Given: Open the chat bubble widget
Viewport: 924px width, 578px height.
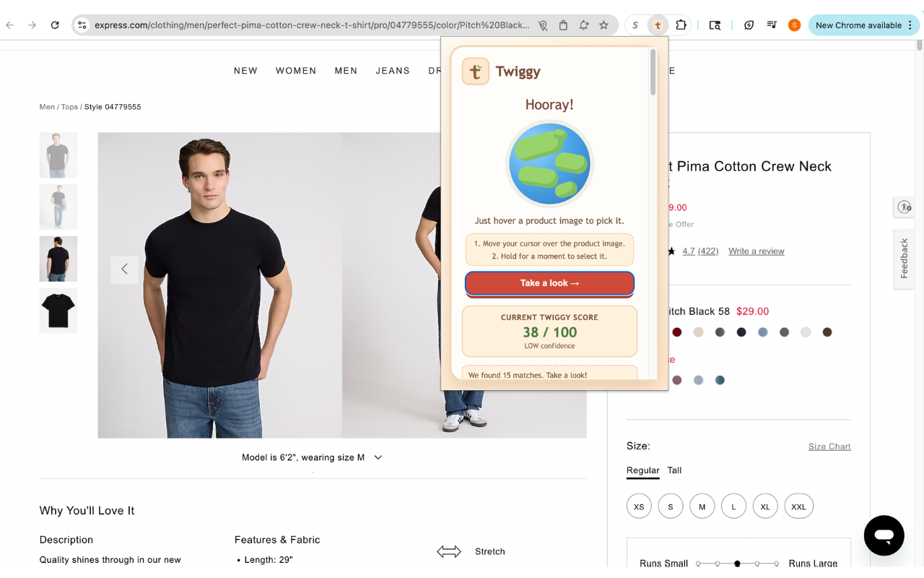Looking at the screenshot, I should [x=884, y=535].
